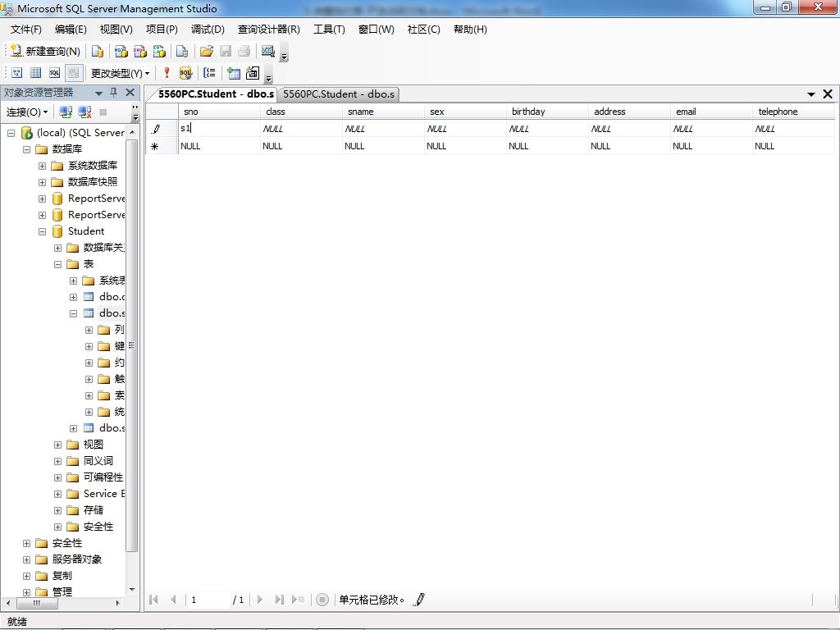Screen dimensions: 840x630
Task: Open the 视图(V) menu
Action: (116, 30)
